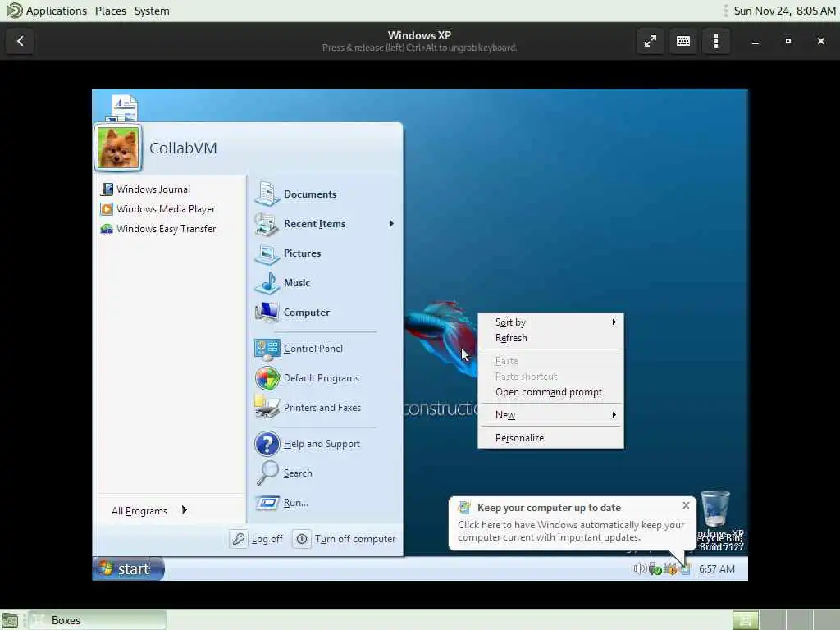Open the Run dialog icon

coord(267,503)
